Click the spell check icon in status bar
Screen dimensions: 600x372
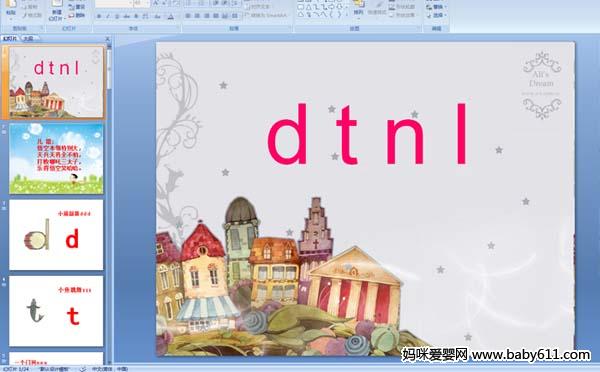click(83, 369)
